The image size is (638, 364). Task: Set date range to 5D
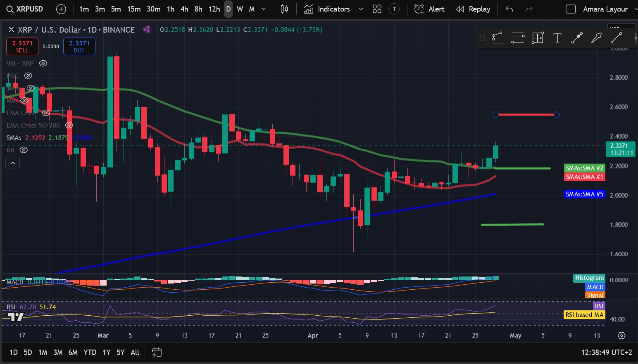(28, 352)
